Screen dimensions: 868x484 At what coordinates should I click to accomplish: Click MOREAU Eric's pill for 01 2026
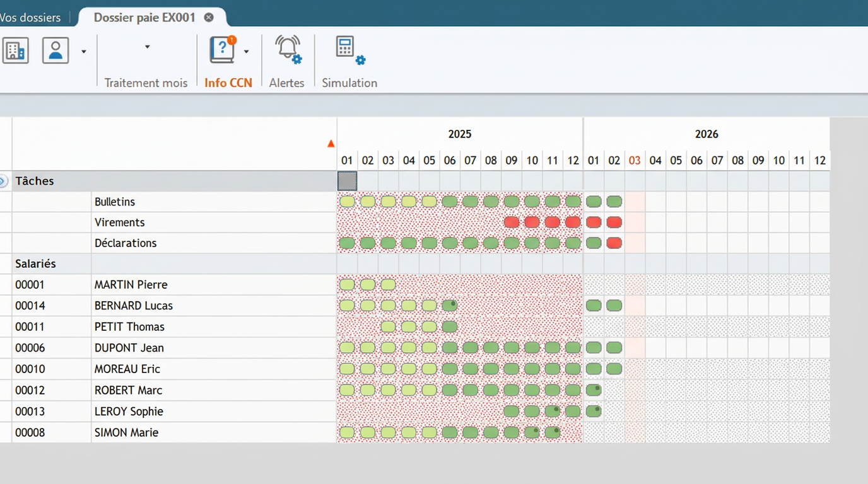tap(594, 369)
